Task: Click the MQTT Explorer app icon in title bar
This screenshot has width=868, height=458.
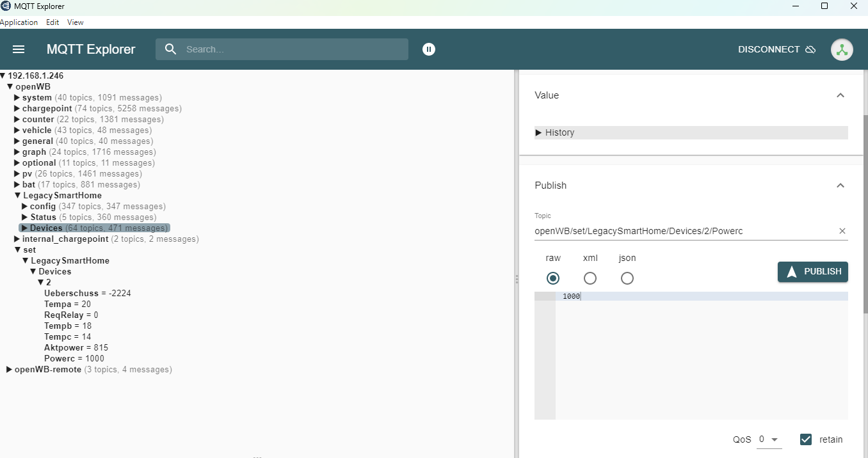Action: (x=6, y=6)
